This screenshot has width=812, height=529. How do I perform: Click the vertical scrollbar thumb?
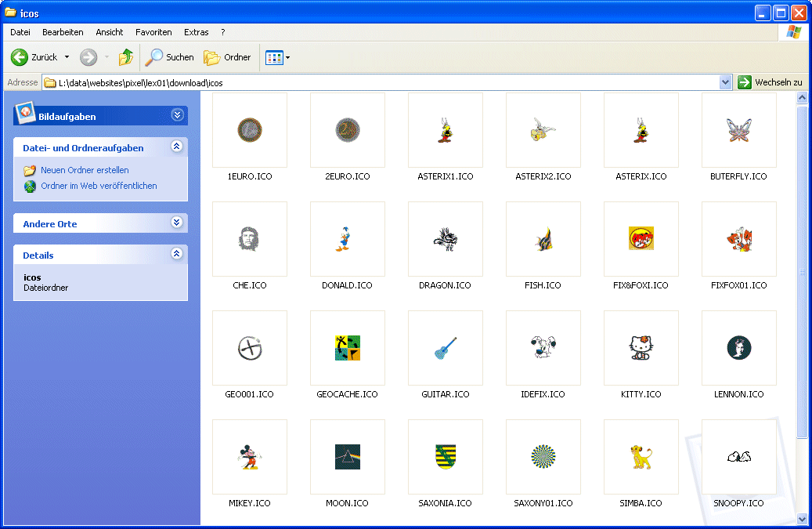[802, 271]
